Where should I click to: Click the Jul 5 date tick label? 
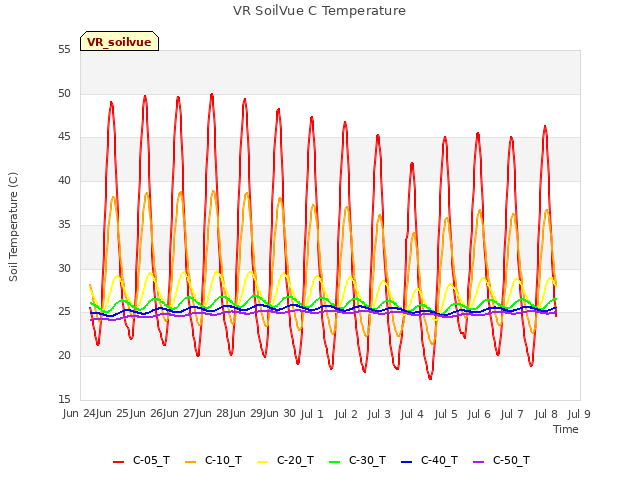(x=446, y=415)
